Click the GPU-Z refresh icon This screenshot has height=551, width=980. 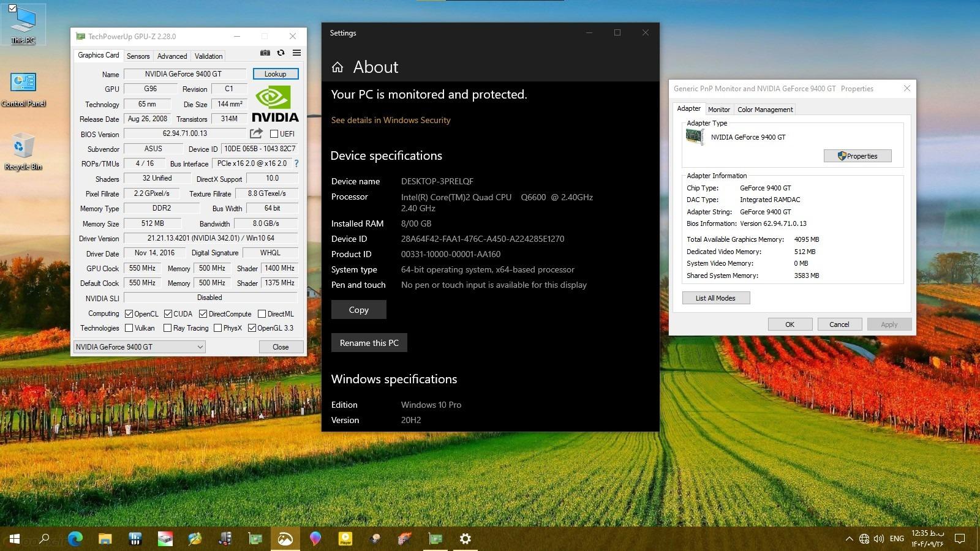coord(281,53)
